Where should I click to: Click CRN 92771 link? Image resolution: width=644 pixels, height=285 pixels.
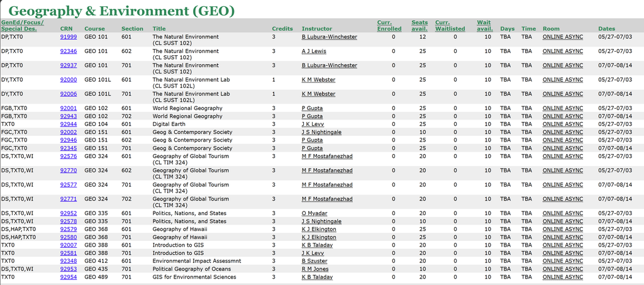coord(68,199)
